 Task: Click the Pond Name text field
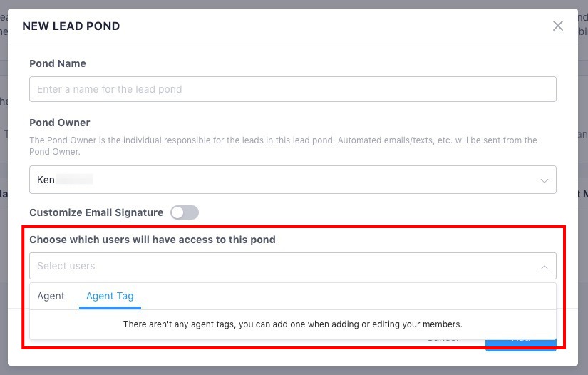click(x=292, y=89)
